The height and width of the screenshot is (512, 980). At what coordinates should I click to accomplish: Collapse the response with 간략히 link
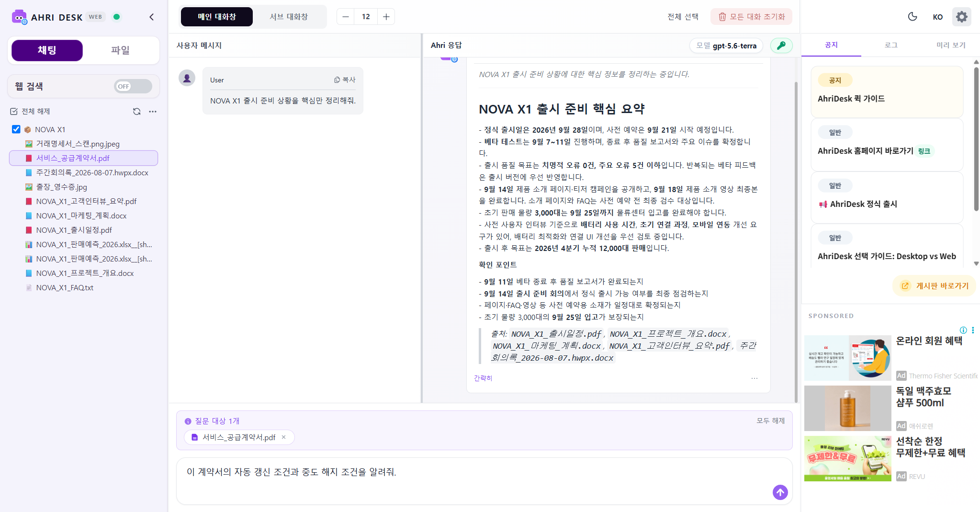coord(483,378)
